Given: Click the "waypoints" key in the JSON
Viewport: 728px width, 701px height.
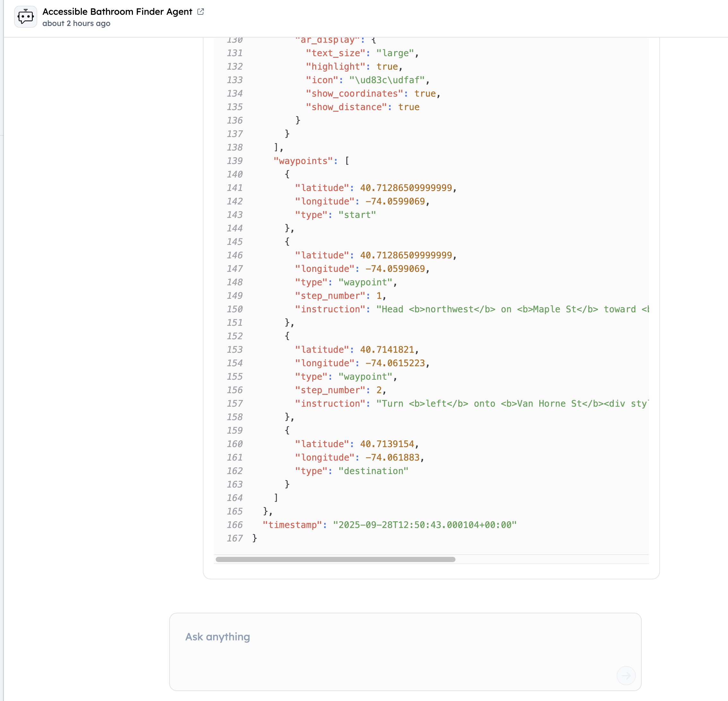Looking at the screenshot, I should (303, 161).
